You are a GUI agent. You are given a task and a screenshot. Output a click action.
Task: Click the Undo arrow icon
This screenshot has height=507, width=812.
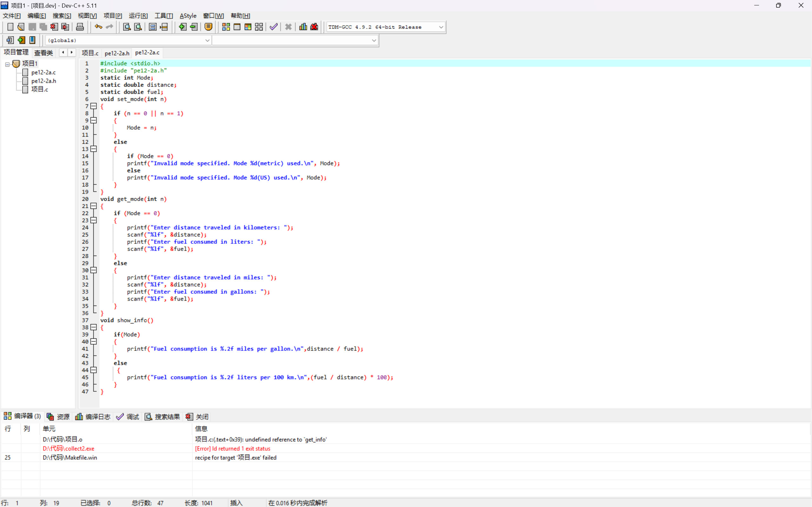click(98, 27)
